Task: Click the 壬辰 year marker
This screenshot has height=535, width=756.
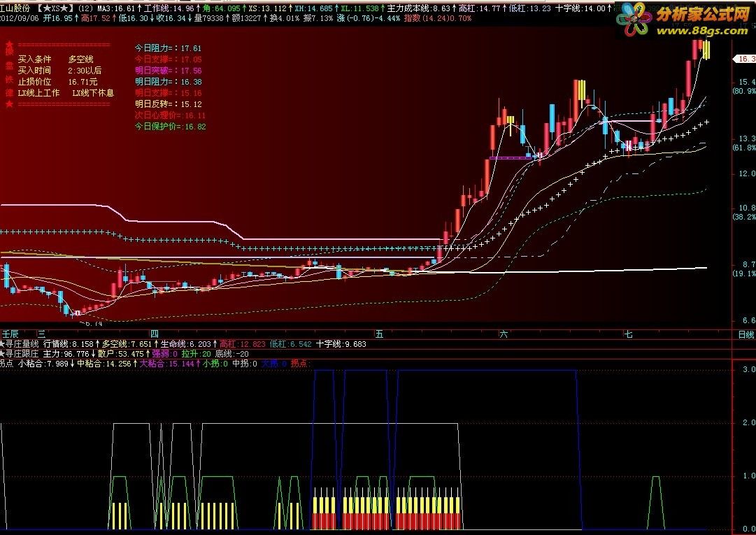Action: [10, 334]
